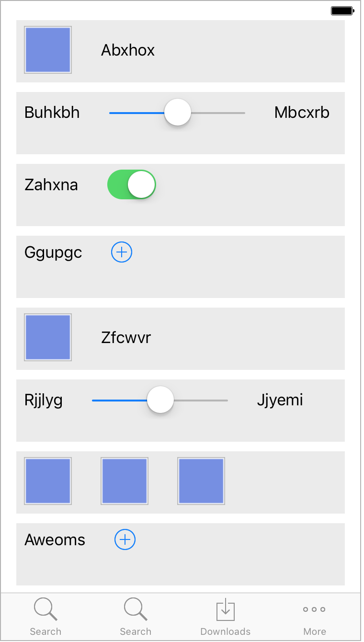Tap the Abxhox row label
The image size is (364, 642).
127,50
